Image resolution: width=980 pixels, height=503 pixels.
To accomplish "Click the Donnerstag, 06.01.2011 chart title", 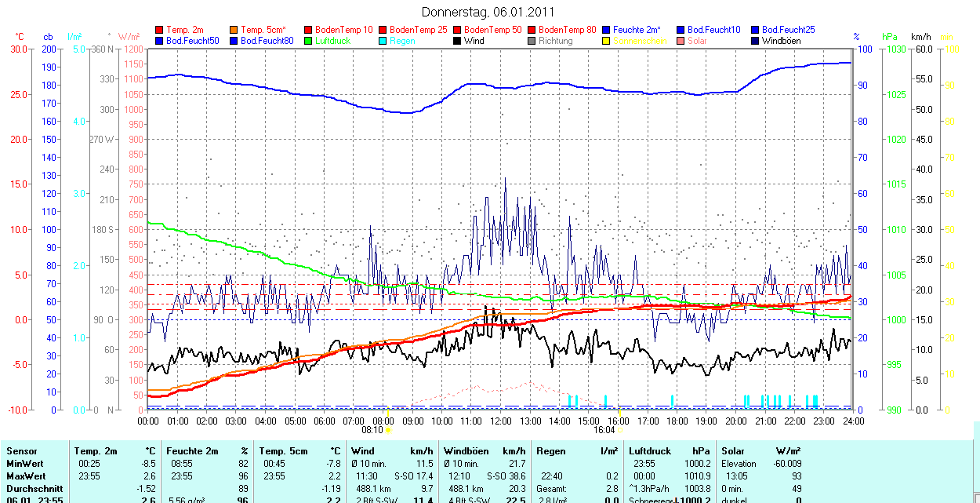I will (x=488, y=12).
